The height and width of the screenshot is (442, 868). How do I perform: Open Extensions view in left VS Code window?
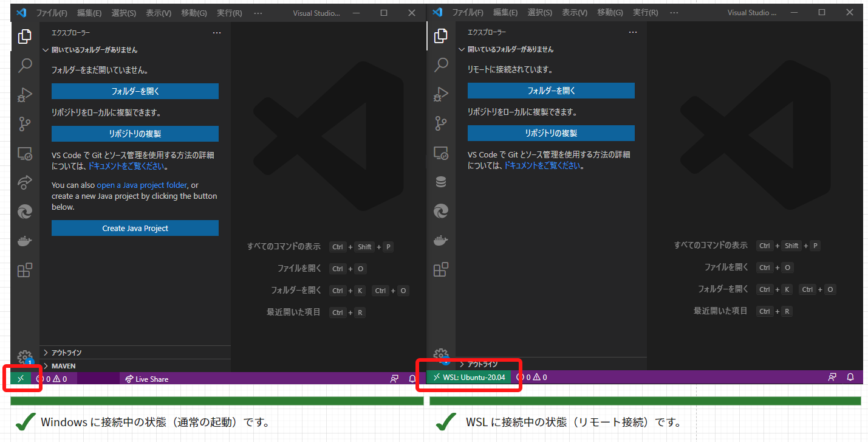coord(25,270)
